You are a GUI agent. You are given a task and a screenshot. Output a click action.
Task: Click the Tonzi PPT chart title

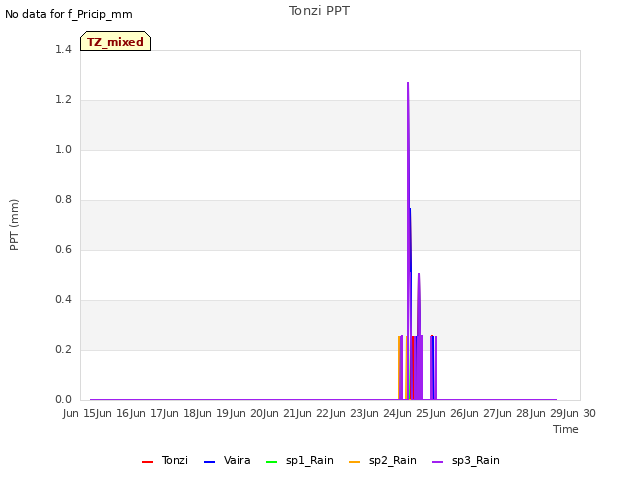tap(319, 11)
